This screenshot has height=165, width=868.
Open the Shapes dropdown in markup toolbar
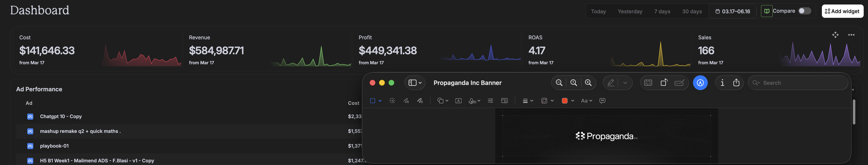coord(443,101)
